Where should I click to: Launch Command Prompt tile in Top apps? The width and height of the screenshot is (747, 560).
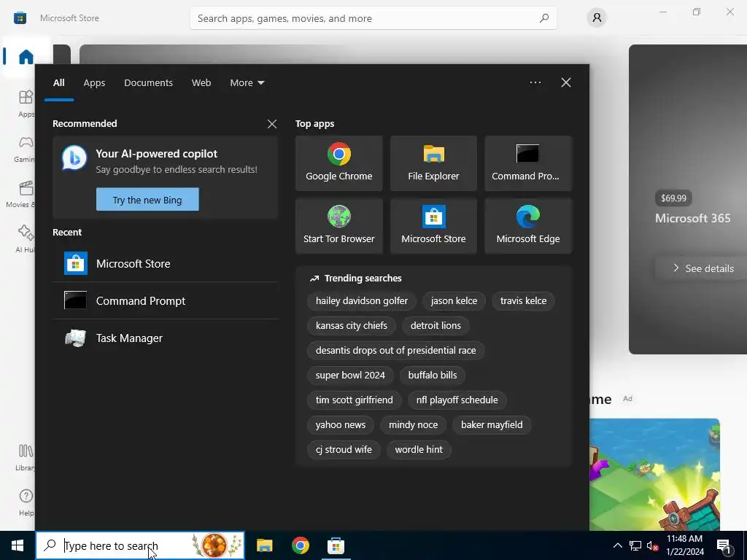528,163
